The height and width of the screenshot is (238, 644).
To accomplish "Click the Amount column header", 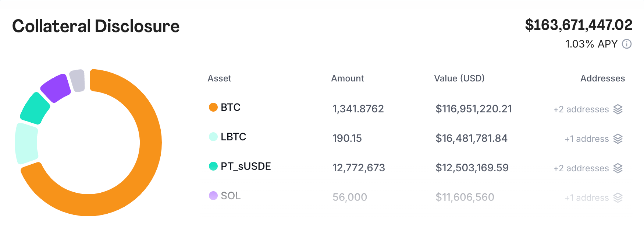I will point(348,78).
